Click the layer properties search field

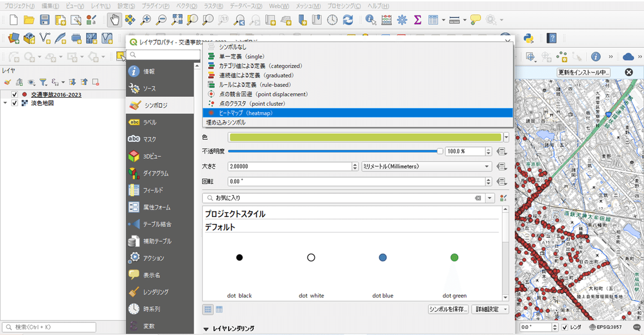click(163, 55)
